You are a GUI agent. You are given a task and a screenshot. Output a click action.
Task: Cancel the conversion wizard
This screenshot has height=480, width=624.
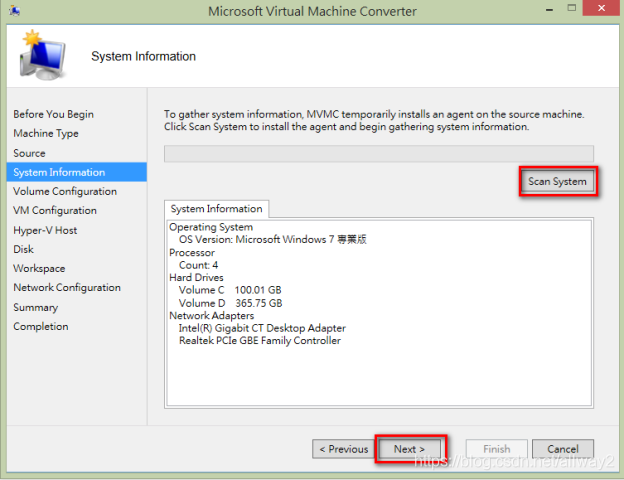(563, 449)
